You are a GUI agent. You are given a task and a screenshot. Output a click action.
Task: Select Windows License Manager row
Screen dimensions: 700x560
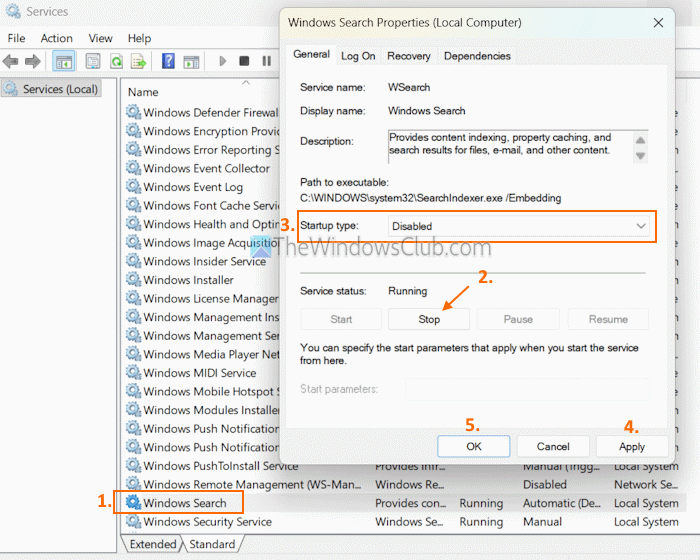pyautogui.click(x=202, y=298)
